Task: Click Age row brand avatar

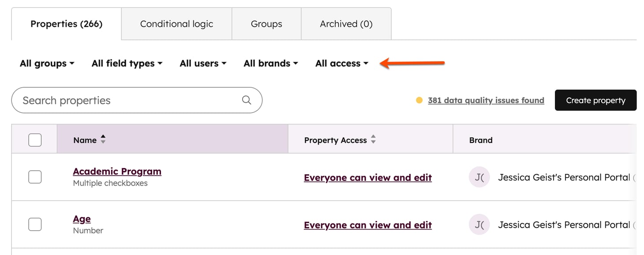Action: coord(479,225)
